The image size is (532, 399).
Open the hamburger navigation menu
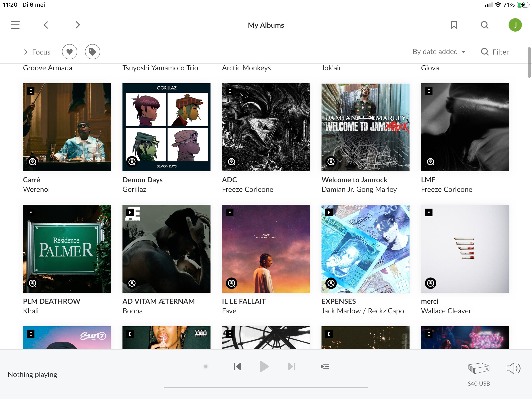click(x=15, y=25)
